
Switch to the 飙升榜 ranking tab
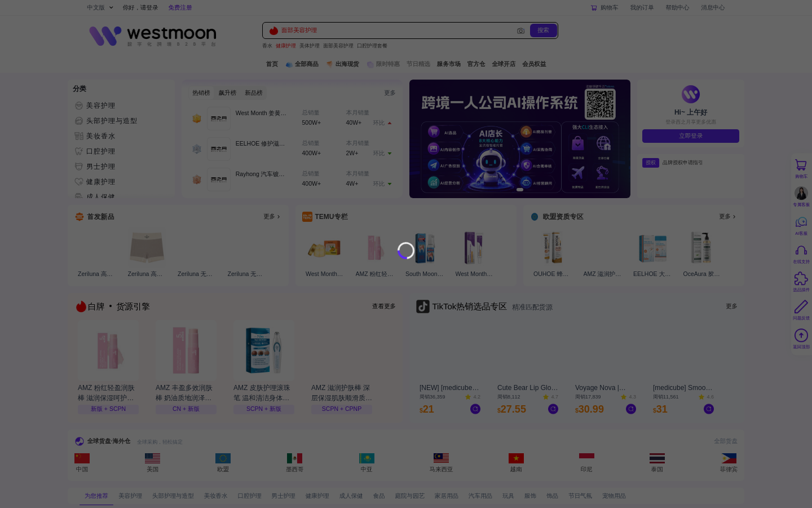click(227, 93)
